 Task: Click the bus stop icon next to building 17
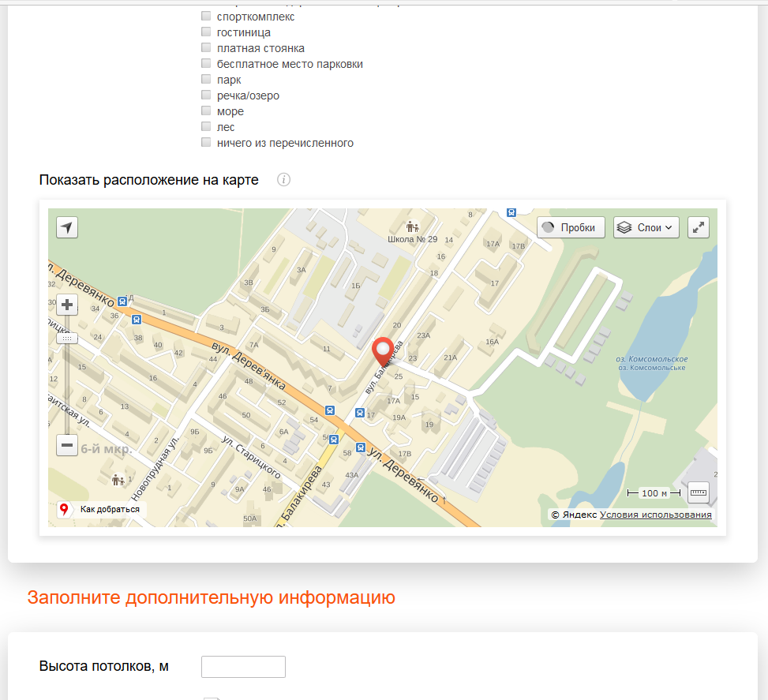[360, 413]
